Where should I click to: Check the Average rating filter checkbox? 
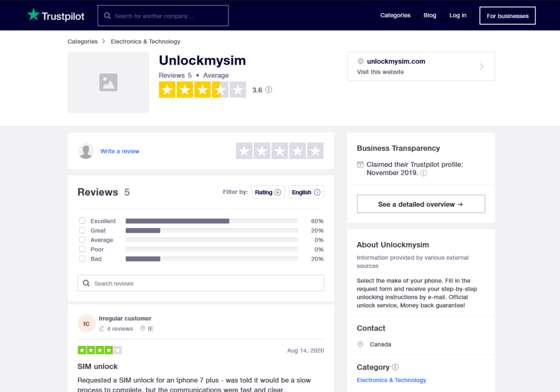[x=82, y=239]
